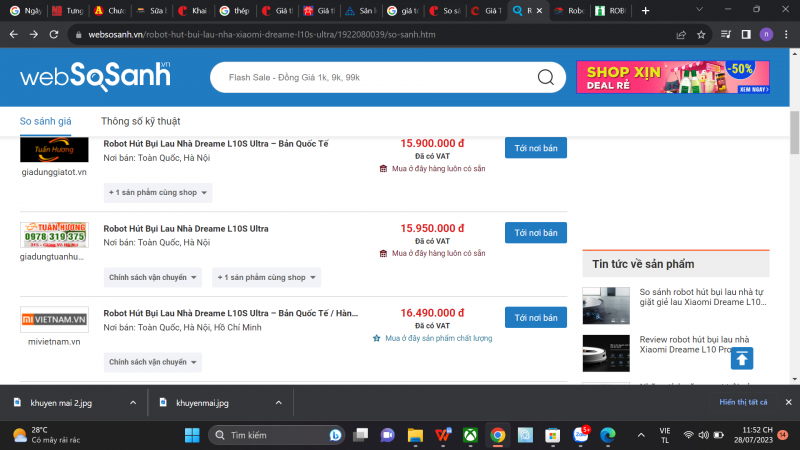Close the downloads bar with the X
The height and width of the screenshot is (450, 800).
click(x=788, y=402)
